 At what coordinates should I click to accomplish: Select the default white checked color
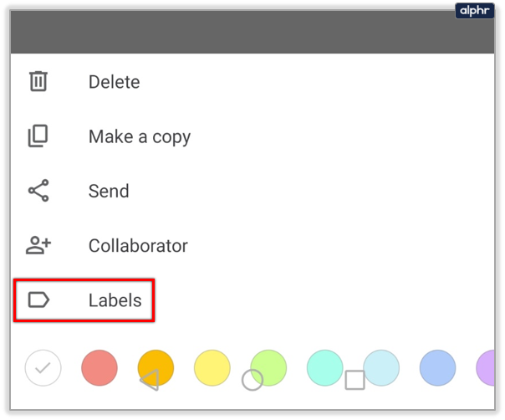[43, 367]
